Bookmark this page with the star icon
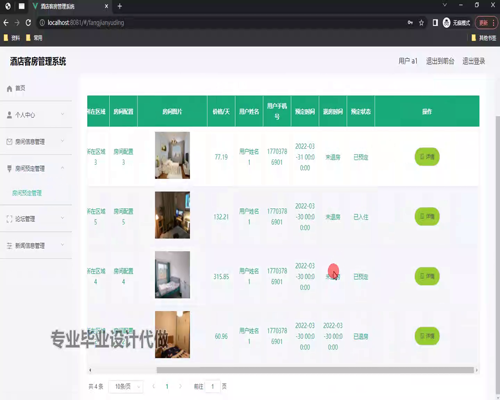The height and width of the screenshot is (400, 500). tap(421, 23)
